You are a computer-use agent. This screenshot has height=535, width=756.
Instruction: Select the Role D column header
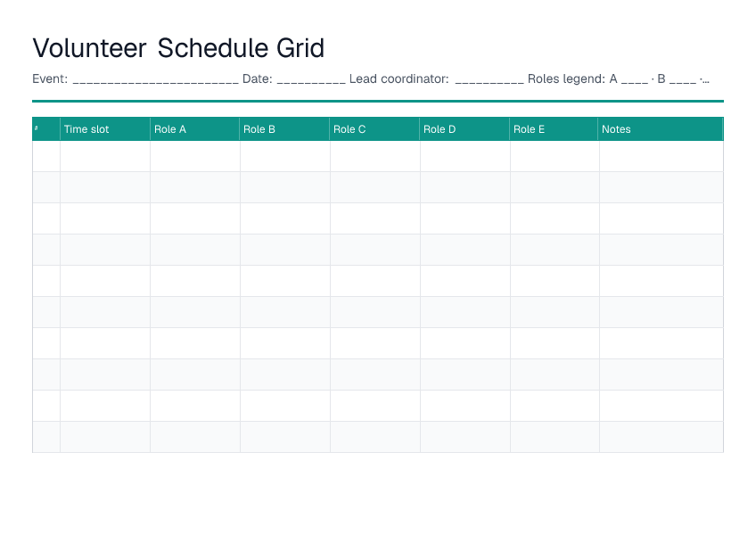pyautogui.click(x=464, y=129)
